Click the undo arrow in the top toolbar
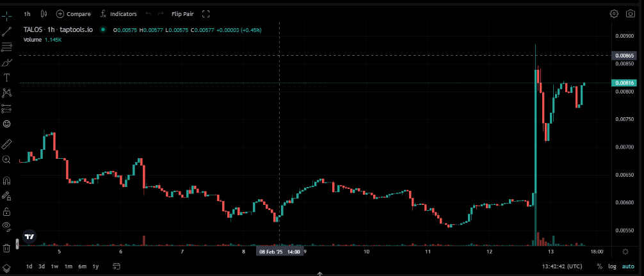Screen dimensions: 644x276 [149, 14]
